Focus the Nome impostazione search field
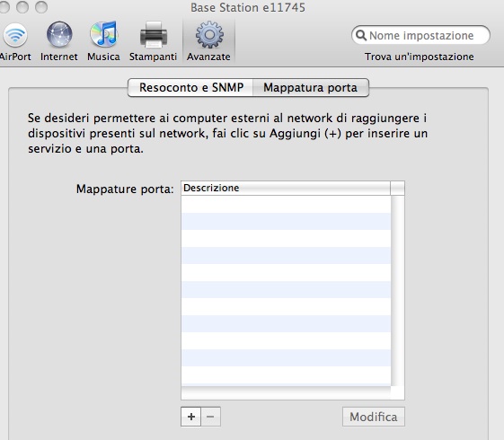This screenshot has width=504, height=440. [420, 35]
